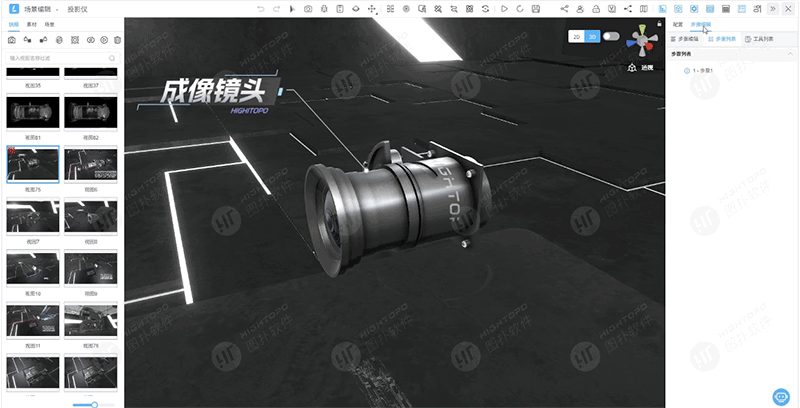Click the circular refresh sync icon
Image resolution: width=800 pixels, height=408 pixels.
coord(485,9)
